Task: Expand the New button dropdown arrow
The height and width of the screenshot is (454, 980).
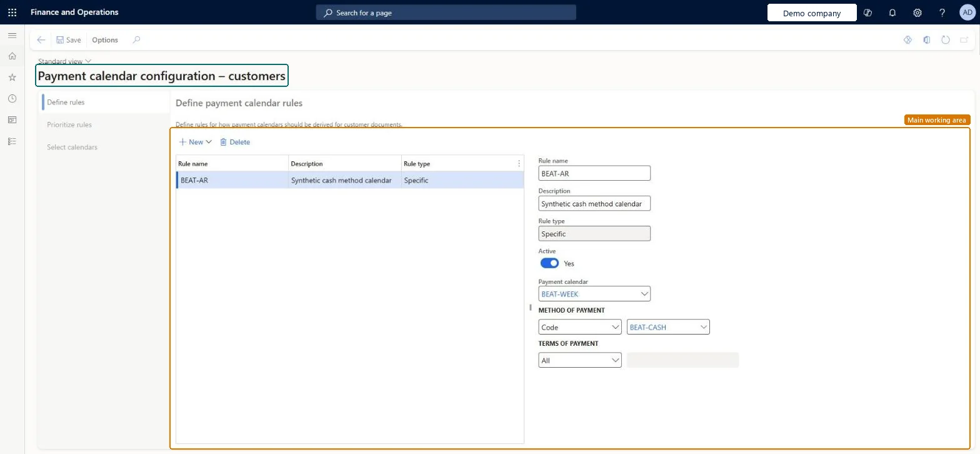Action: 209,142
